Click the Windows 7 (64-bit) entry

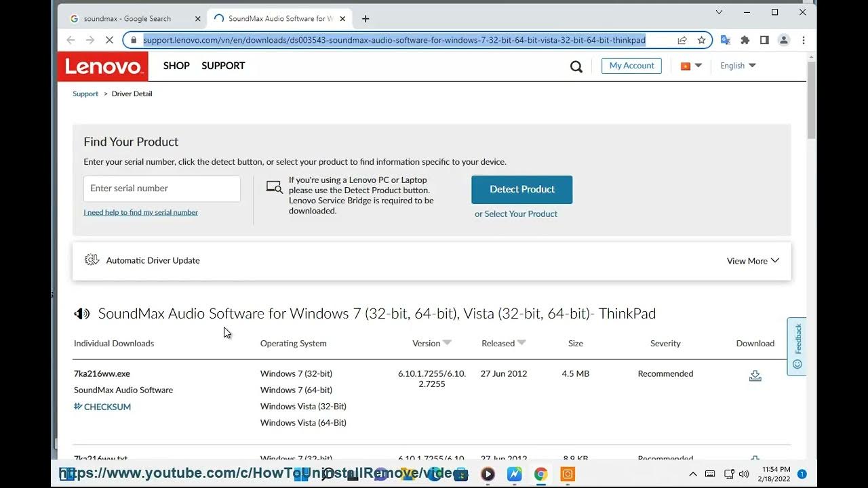pyautogui.click(x=296, y=390)
